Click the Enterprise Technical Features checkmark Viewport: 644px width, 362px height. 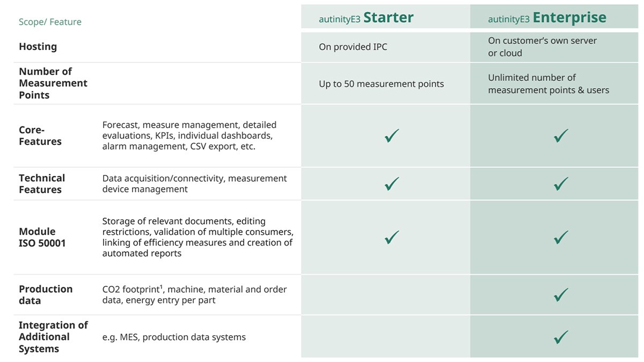pos(561,184)
